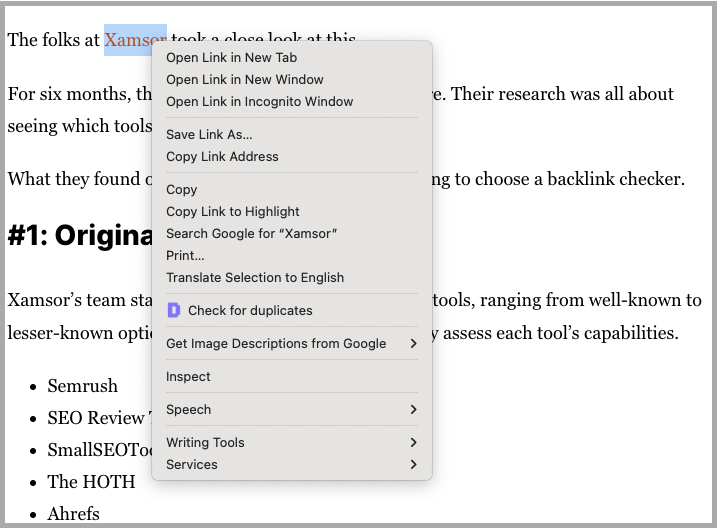Open Link in Incognito Window option
The image size is (718, 530).
[x=292, y=102]
